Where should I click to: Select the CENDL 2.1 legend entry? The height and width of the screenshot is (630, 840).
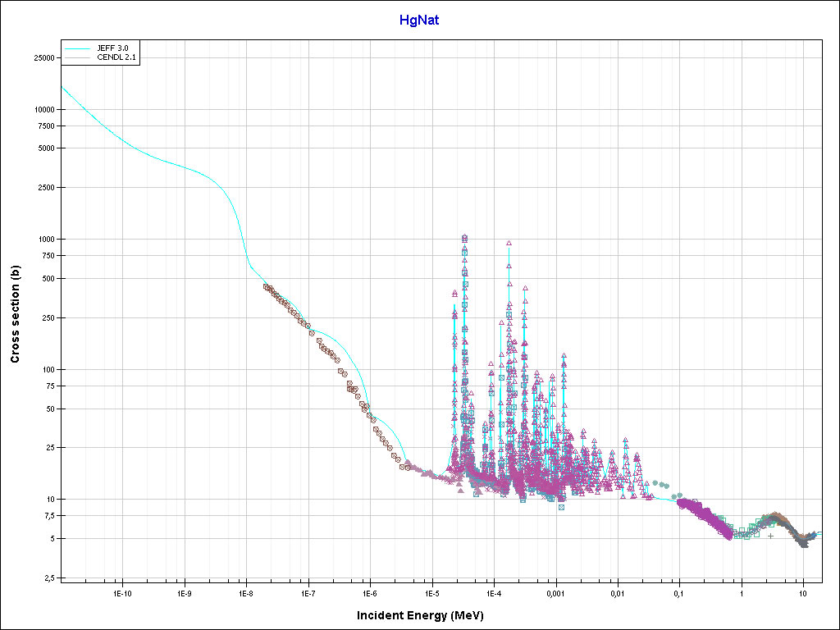pos(115,57)
